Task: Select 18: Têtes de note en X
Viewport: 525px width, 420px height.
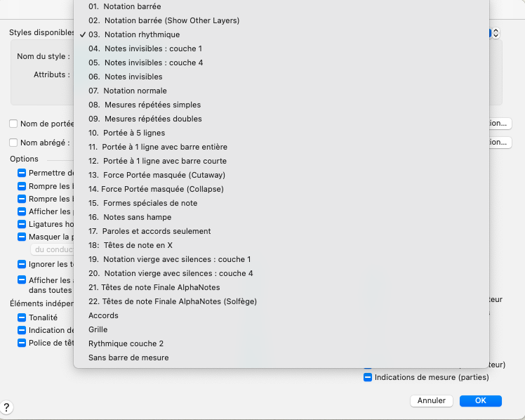Action: click(131, 245)
